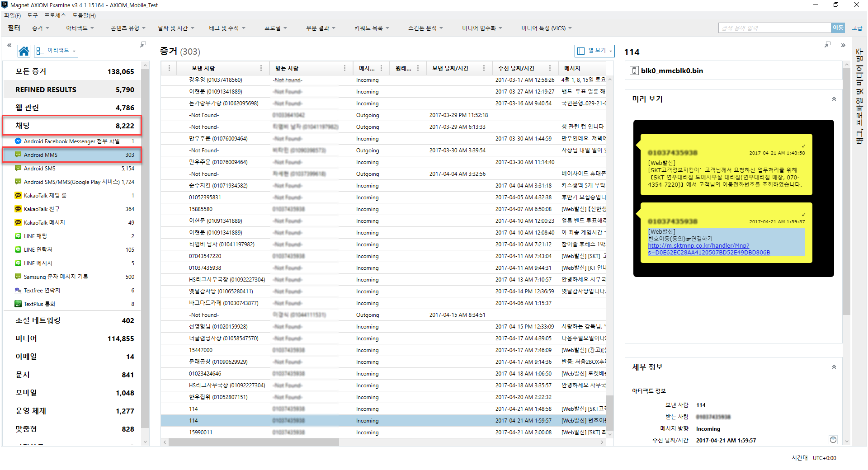Go to the home case dashboard icon
Image resolution: width=868 pixels, height=470 pixels.
(x=24, y=51)
